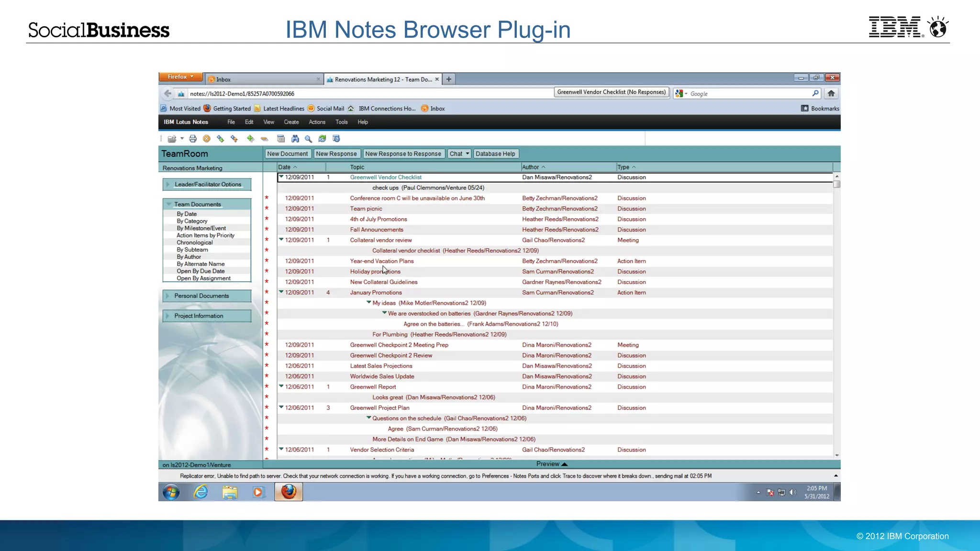Viewport: 980px width, 551px height.
Task: Click the green Refresh toolbar icon
Action: tap(323, 139)
